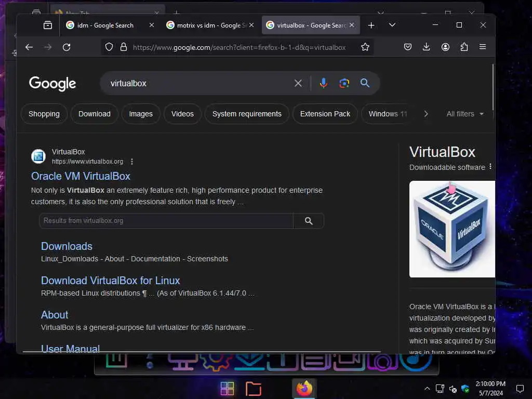This screenshot has width=532, height=399.
Task: Show hidden system tray icons
Action: click(x=427, y=389)
